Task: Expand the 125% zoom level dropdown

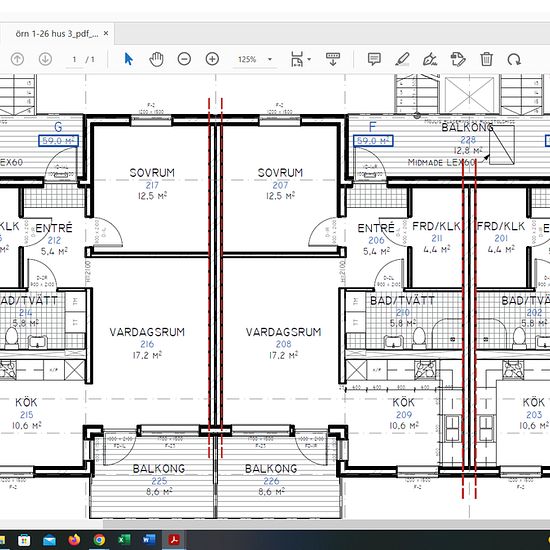Action: tap(270, 59)
